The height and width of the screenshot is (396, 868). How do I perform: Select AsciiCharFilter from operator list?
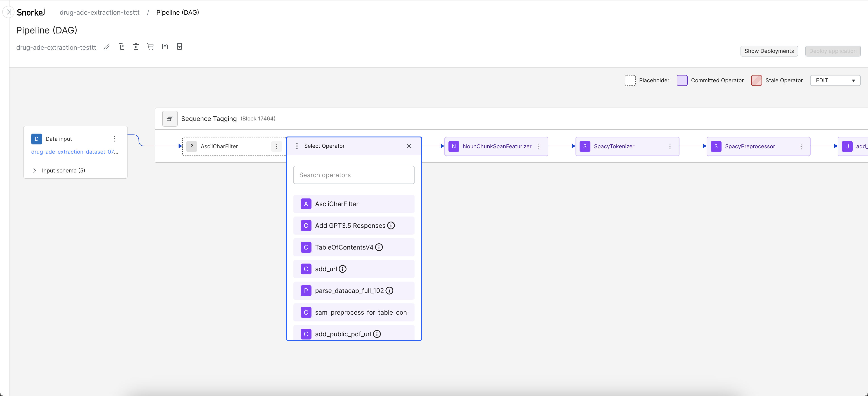pos(354,204)
